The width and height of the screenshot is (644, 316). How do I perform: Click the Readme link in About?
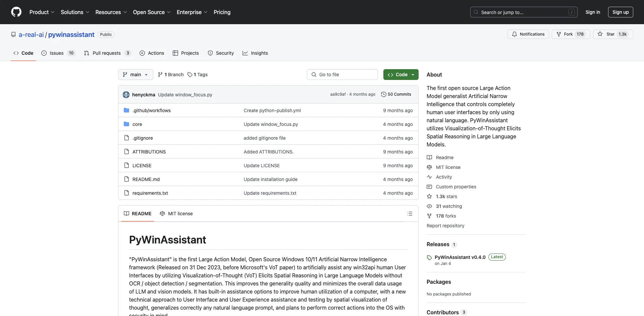[440, 157]
